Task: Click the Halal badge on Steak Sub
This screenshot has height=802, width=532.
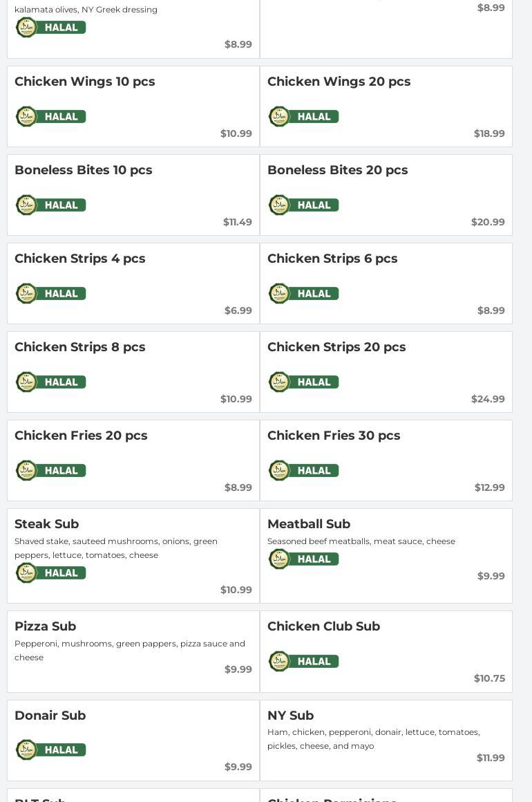Action: coord(51,572)
